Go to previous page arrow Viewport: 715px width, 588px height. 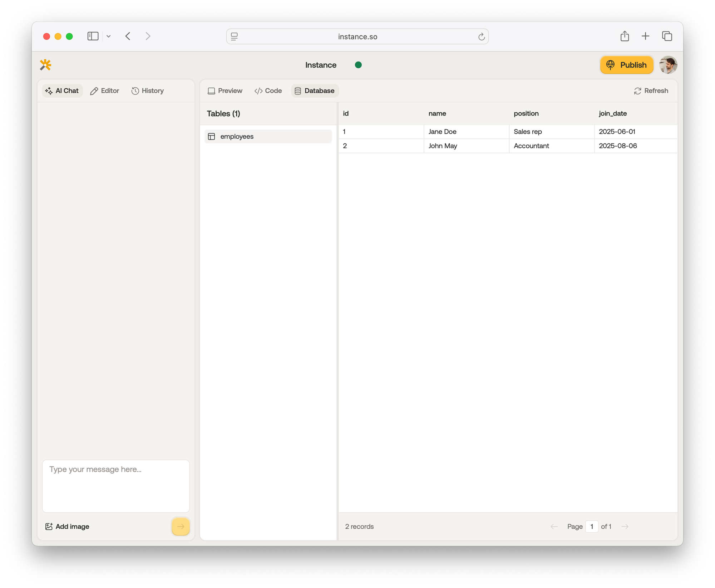coord(554,526)
